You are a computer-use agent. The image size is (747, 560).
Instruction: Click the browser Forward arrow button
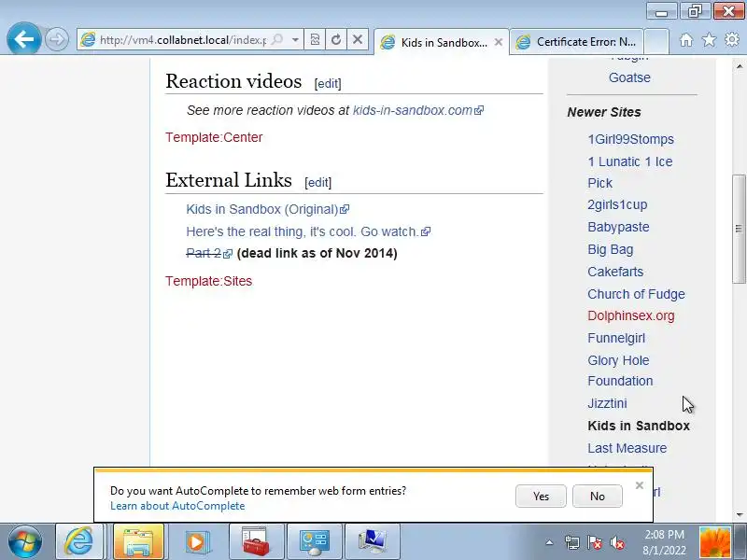click(x=57, y=39)
